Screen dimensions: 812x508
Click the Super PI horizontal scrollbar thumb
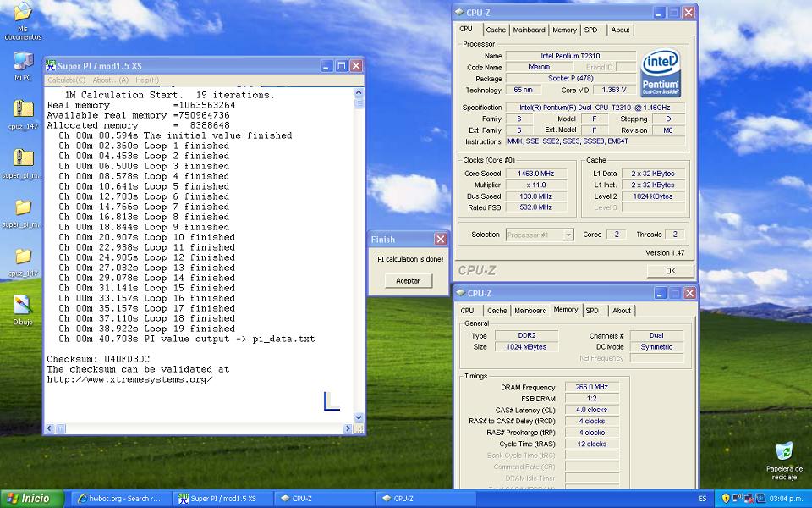[61, 428]
